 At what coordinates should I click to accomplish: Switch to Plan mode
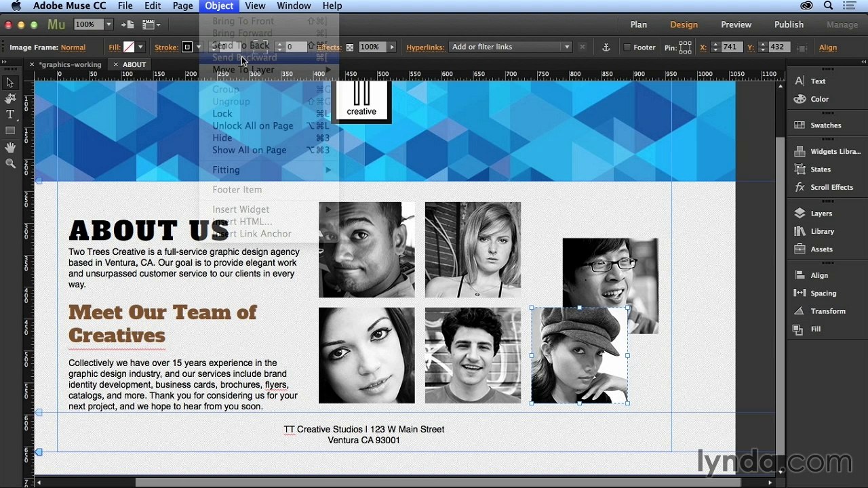pyautogui.click(x=638, y=24)
